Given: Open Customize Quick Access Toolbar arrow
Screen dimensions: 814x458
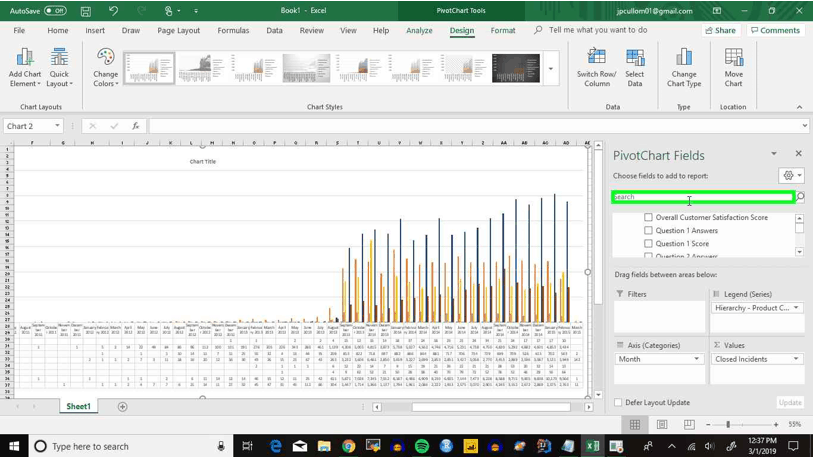Looking at the screenshot, I should click(196, 11).
